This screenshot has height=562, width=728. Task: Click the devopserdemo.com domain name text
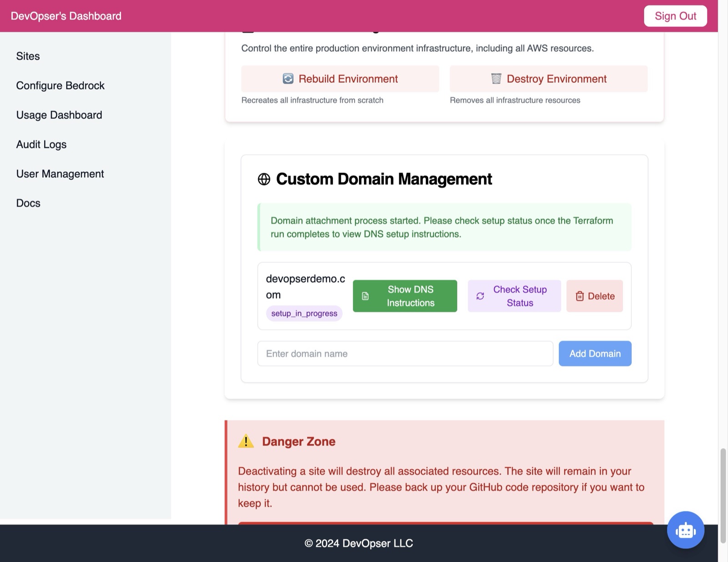(x=305, y=287)
